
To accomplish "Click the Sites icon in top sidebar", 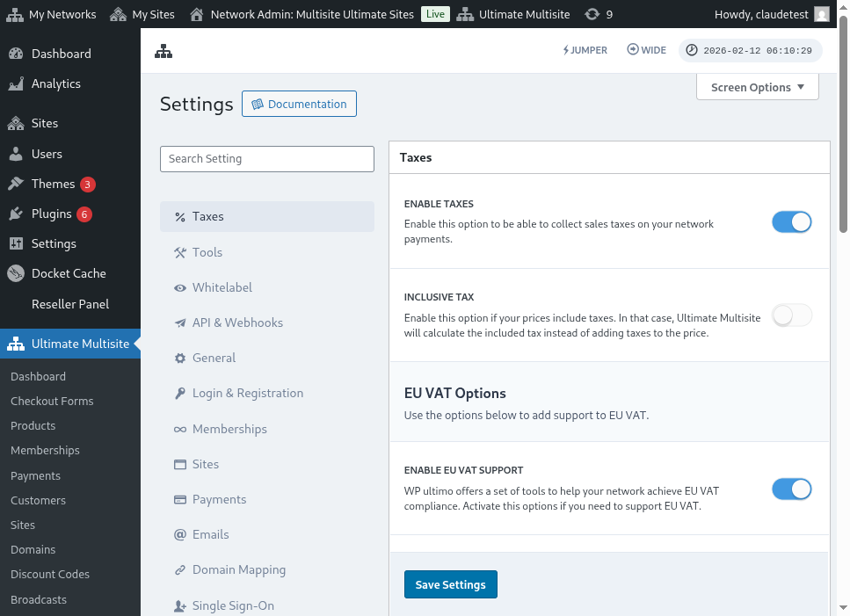I will coord(17,123).
